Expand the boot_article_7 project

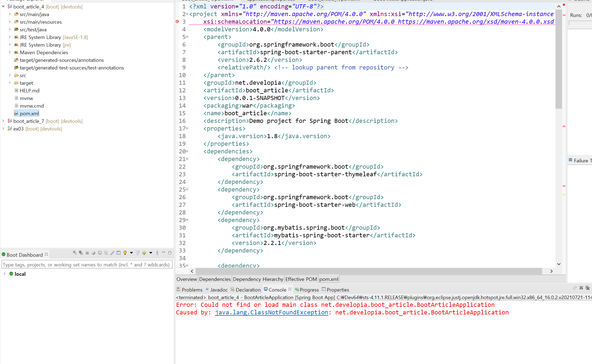[3, 121]
